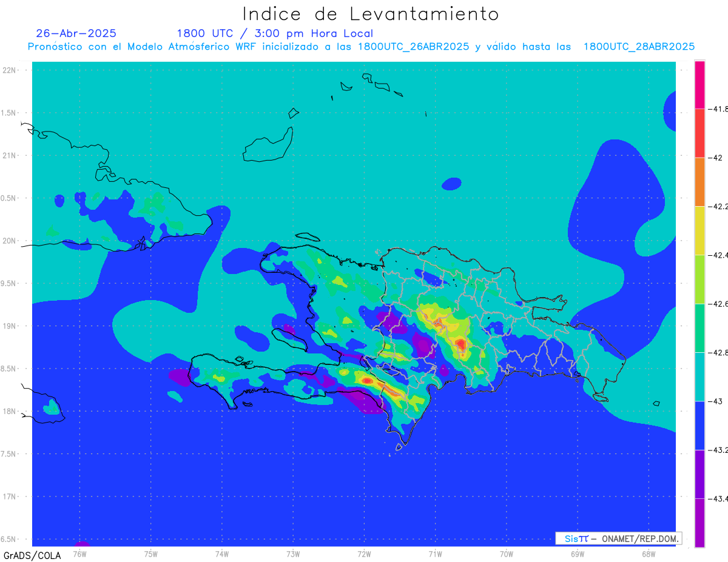
Task: Click the '76W' longitude label
Action: (79, 554)
